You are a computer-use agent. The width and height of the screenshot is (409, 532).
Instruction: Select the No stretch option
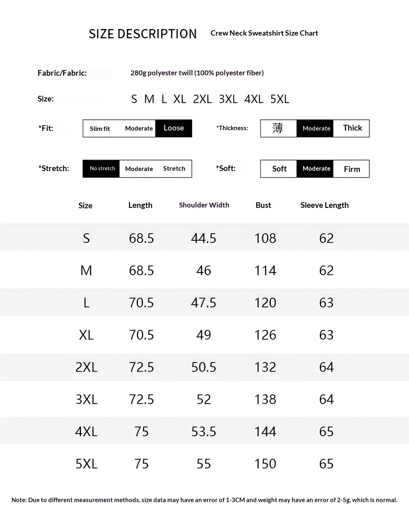click(x=102, y=169)
